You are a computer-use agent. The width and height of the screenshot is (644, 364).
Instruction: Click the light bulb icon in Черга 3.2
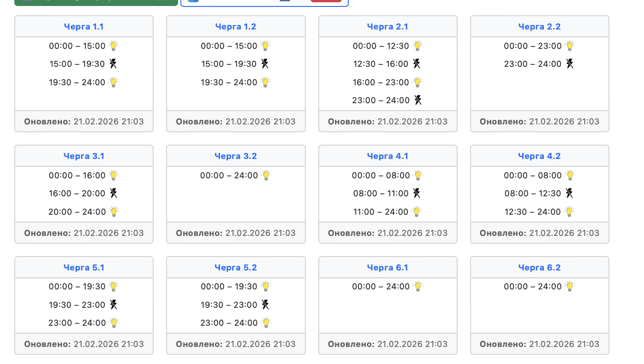[266, 175]
